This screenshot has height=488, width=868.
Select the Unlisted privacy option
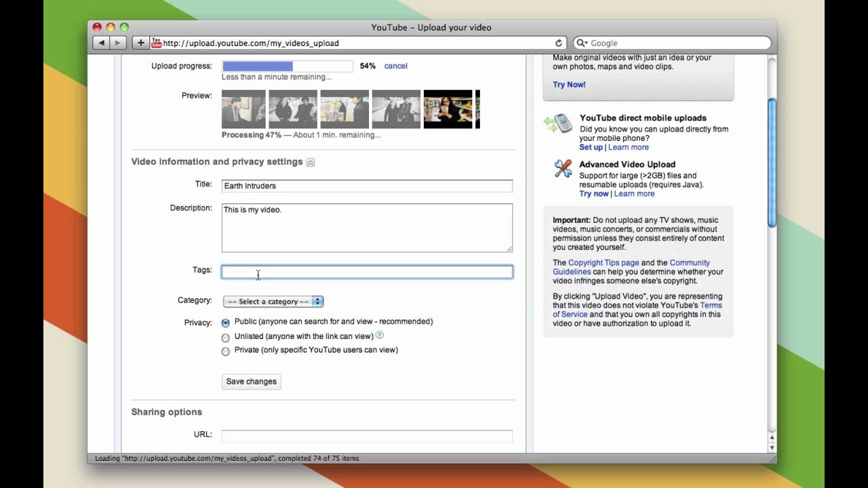pos(226,337)
